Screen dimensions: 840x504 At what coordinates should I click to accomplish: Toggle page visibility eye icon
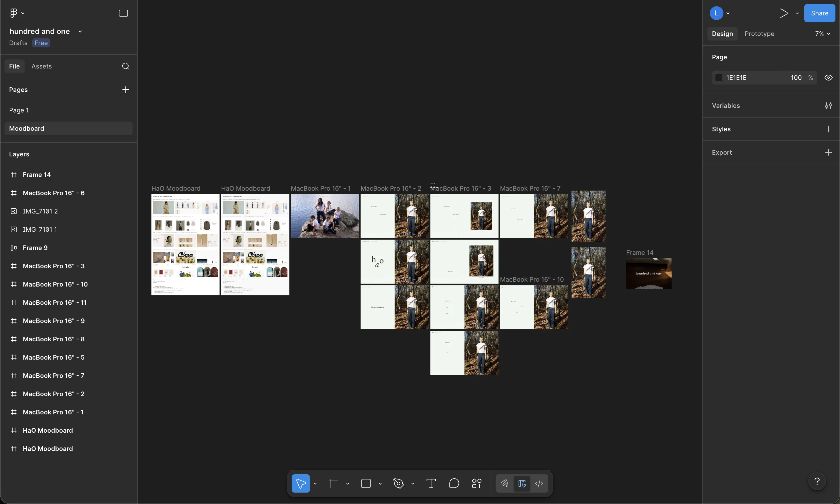pos(828,77)
